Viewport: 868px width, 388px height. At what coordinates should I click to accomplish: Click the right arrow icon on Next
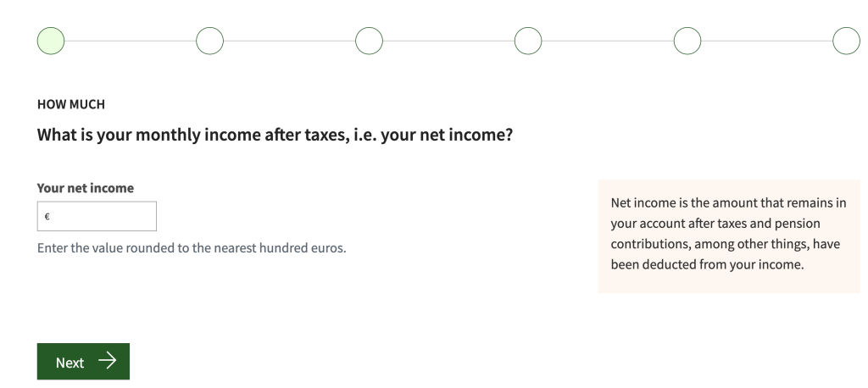[107, 362]
